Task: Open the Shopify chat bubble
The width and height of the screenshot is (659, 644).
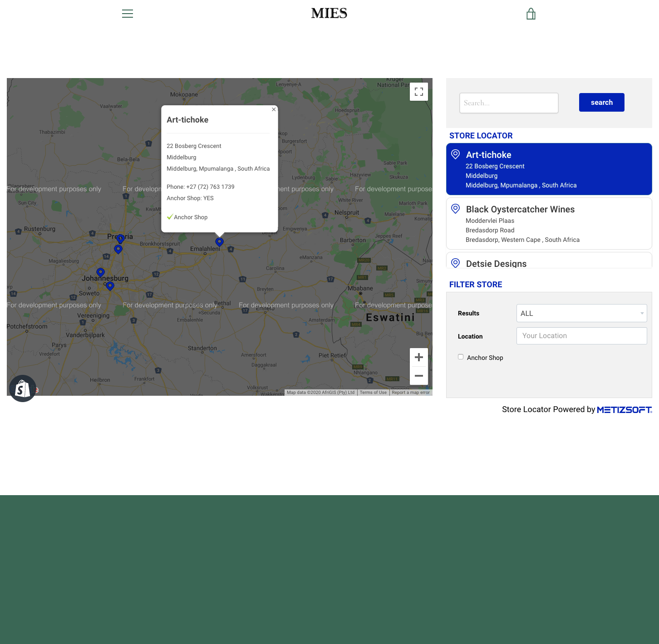Action: (x=22, y=388)
